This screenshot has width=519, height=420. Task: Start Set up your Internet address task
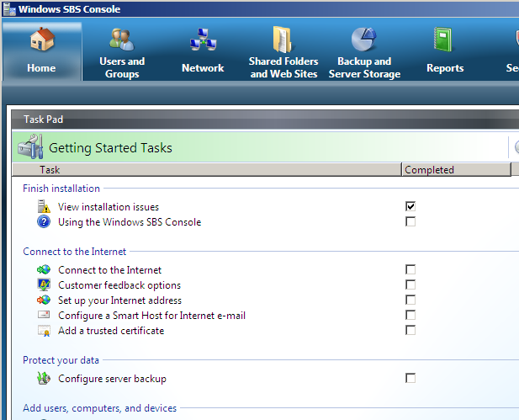coord(119,300)
